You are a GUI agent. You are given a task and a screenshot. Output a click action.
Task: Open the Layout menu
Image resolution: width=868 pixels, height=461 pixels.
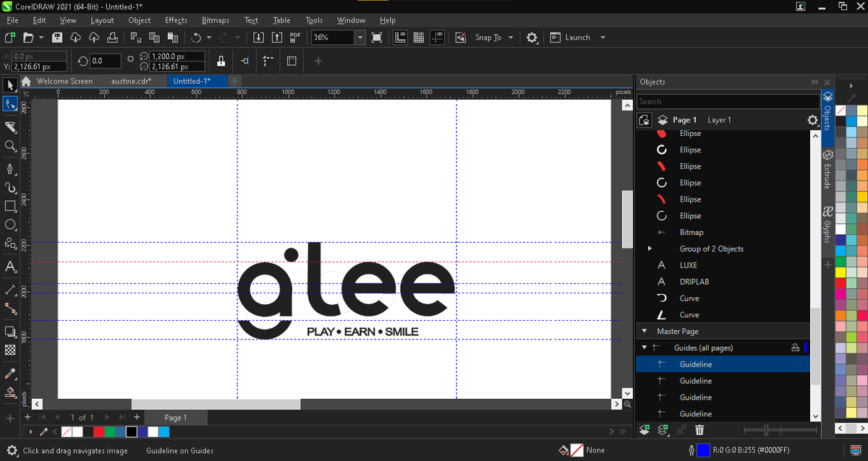tap(102, 20)
